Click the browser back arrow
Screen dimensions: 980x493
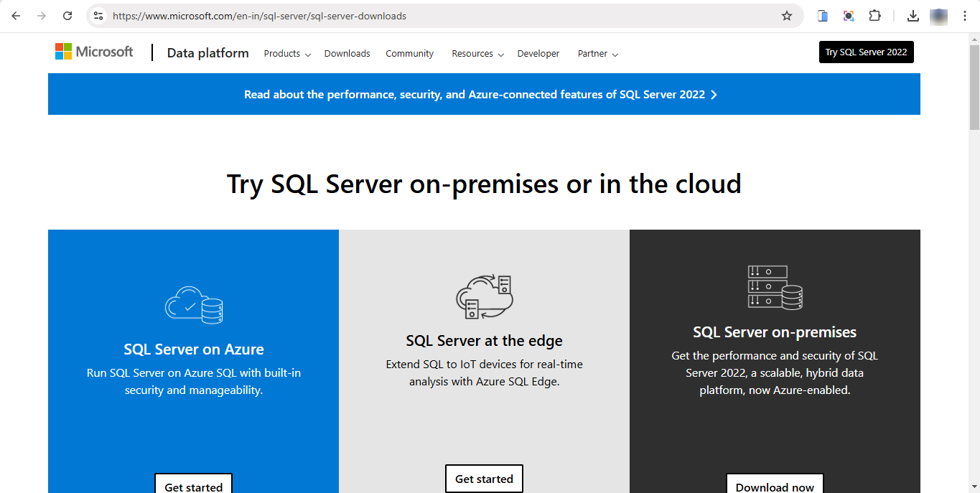[15, 16]
